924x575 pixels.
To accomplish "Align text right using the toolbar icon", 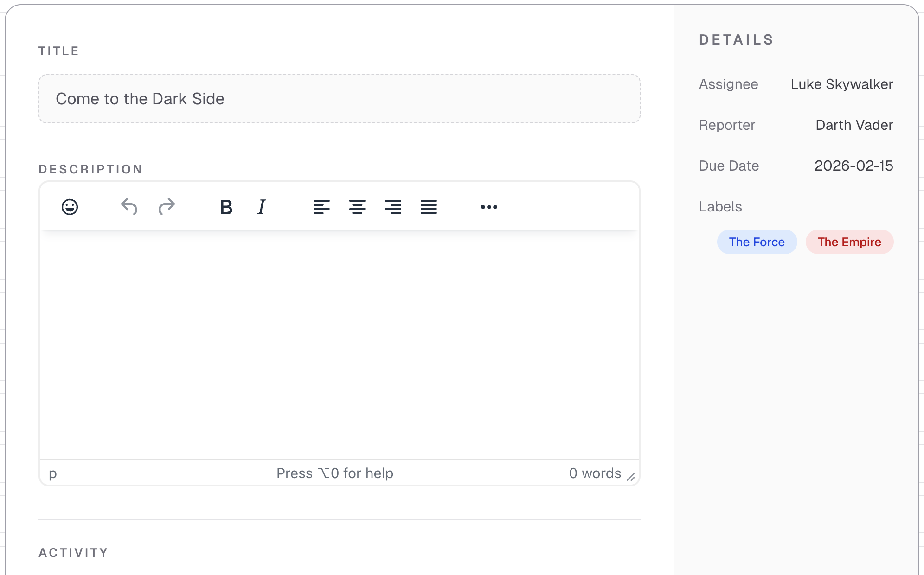I will [393, 207].
